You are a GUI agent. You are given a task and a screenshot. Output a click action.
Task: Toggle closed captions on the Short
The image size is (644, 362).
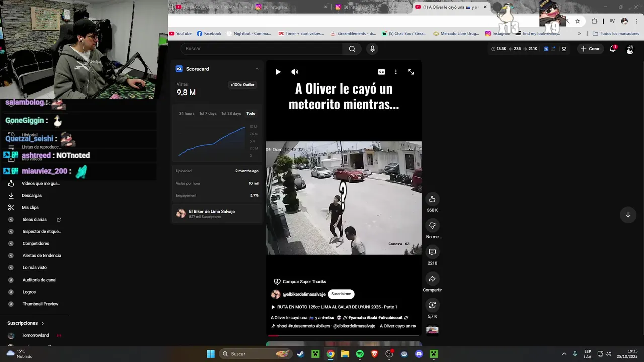point(381,72)
